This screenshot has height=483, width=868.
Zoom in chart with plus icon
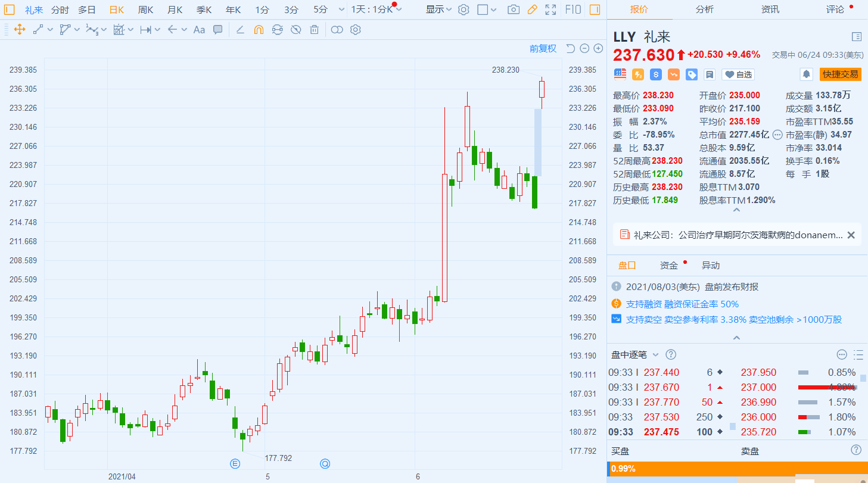pos(599,48)
